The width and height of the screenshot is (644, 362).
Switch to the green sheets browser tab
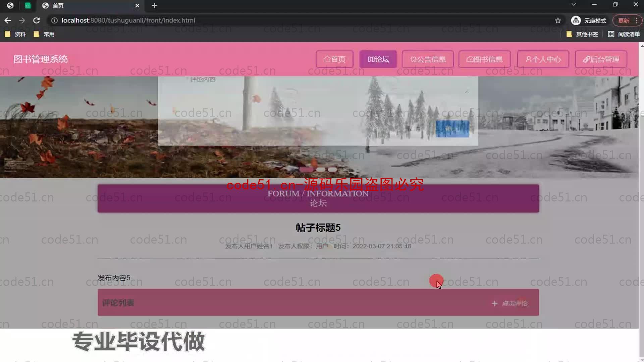click(x=28, y=6)
